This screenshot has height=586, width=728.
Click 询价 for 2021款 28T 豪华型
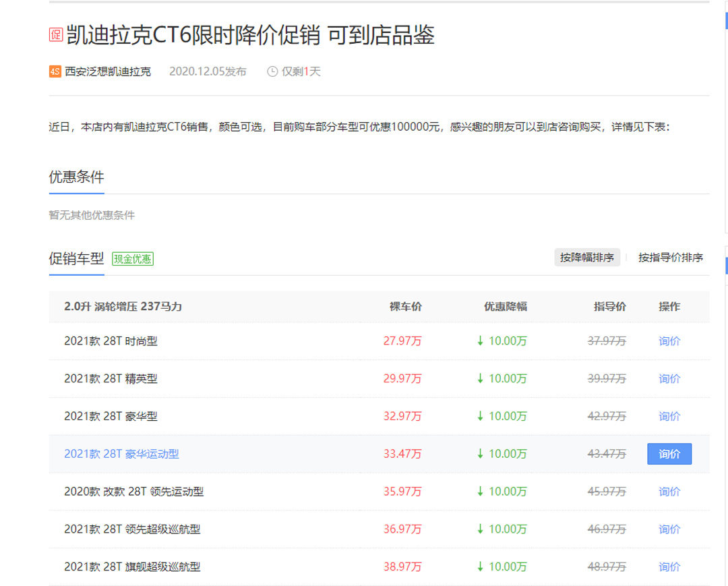[x=669, y=417]
